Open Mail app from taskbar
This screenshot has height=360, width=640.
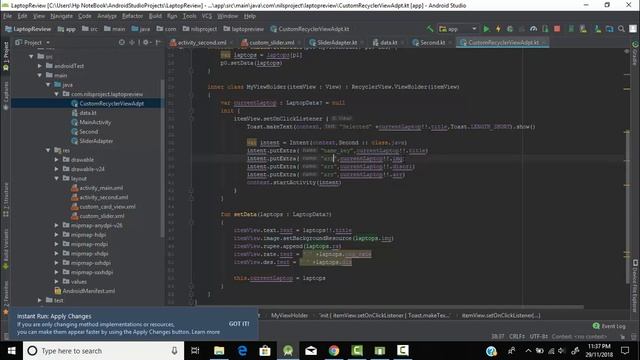(311, 351)
